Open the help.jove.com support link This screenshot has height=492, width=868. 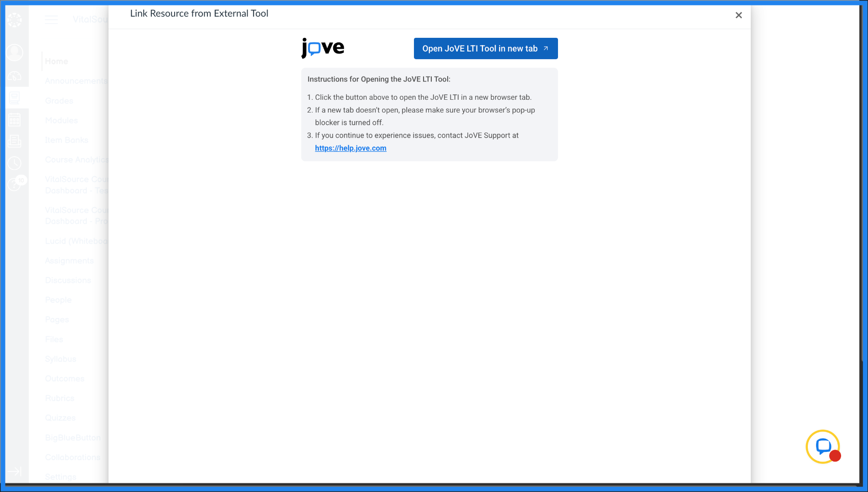(351, 148)
